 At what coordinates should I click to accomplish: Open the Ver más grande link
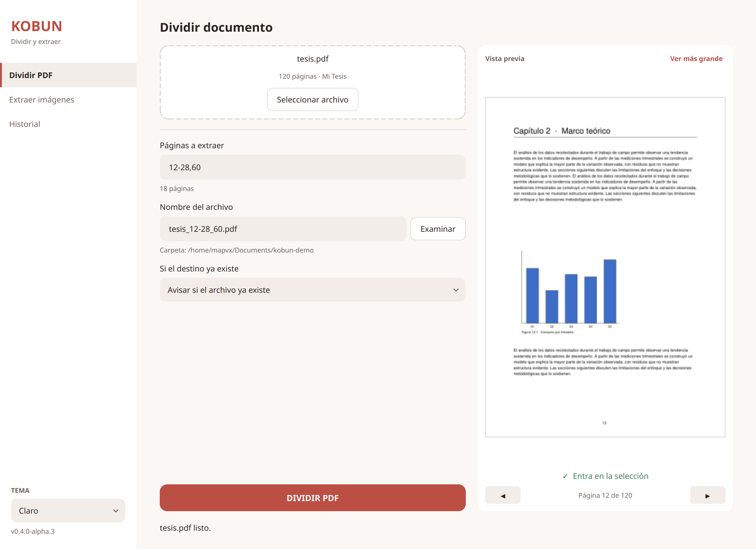pos(696,59)
